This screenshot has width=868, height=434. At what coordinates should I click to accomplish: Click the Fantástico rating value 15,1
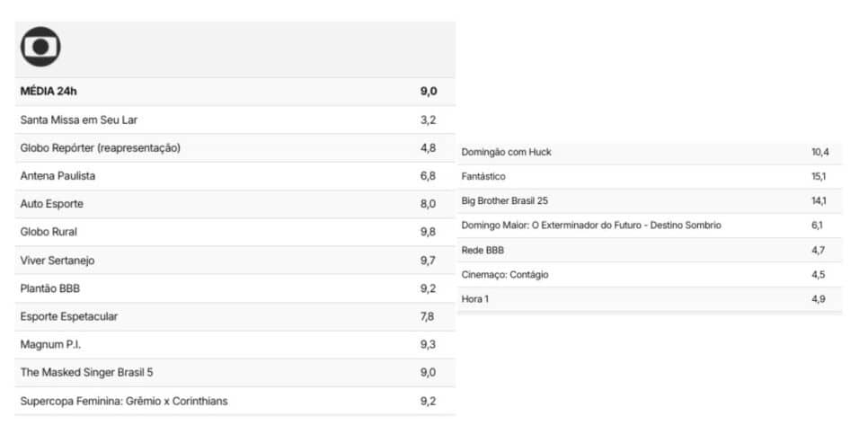[x=819, y=177]
